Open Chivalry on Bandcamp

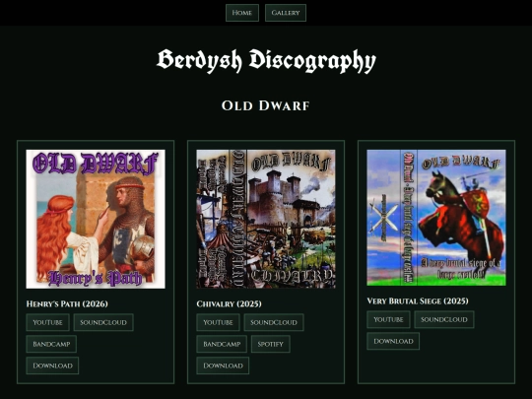point(222,344)
